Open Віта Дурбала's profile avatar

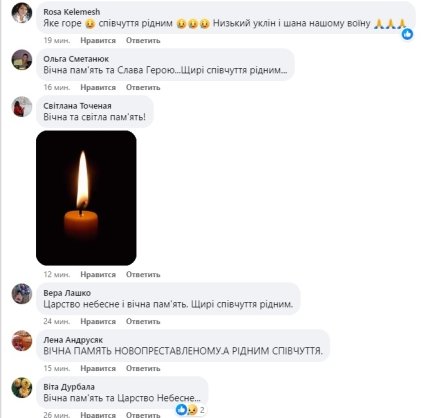point(22,388)
